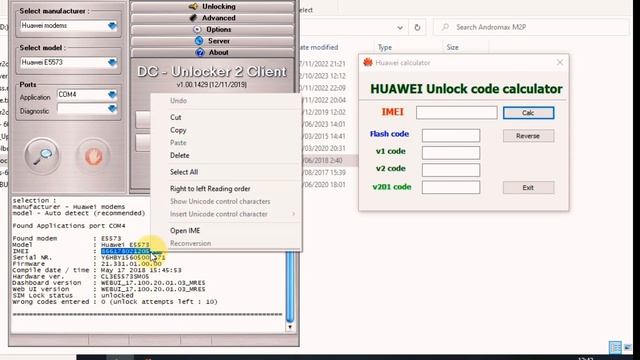
Task: Choose Delete in the context menu
Action: pos(180,156)
